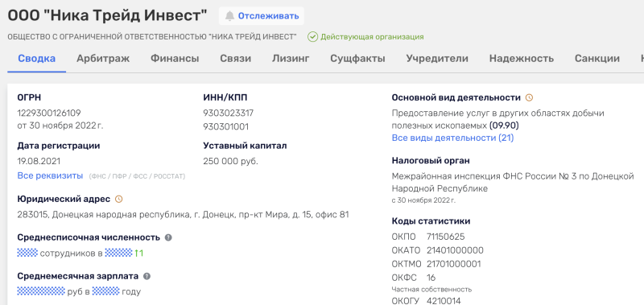Click the INN value 9303023317

(x=229, y=113)
